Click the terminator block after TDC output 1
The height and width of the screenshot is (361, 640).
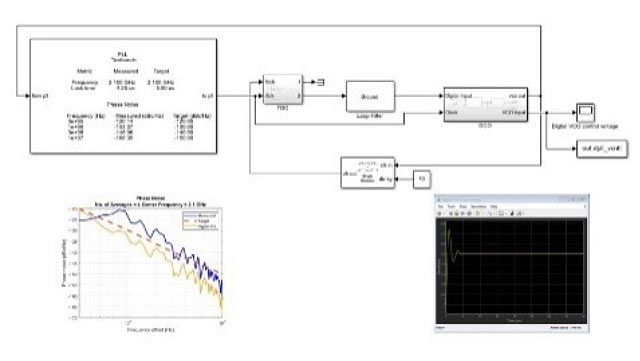[321, 82]
